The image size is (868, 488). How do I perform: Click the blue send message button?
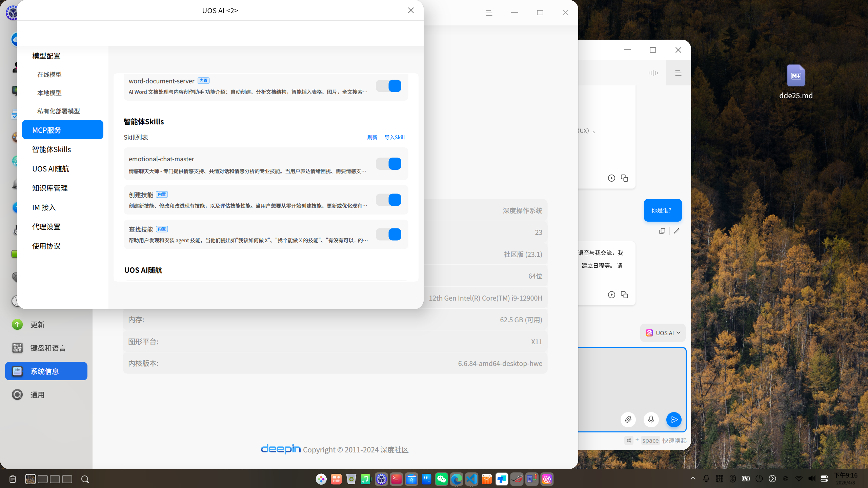[674, 420]
